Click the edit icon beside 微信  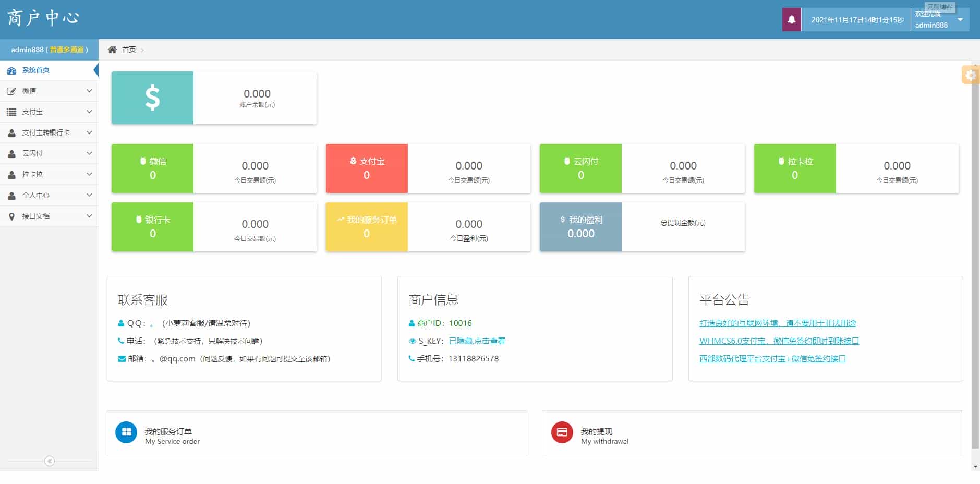tap(11, 91)
